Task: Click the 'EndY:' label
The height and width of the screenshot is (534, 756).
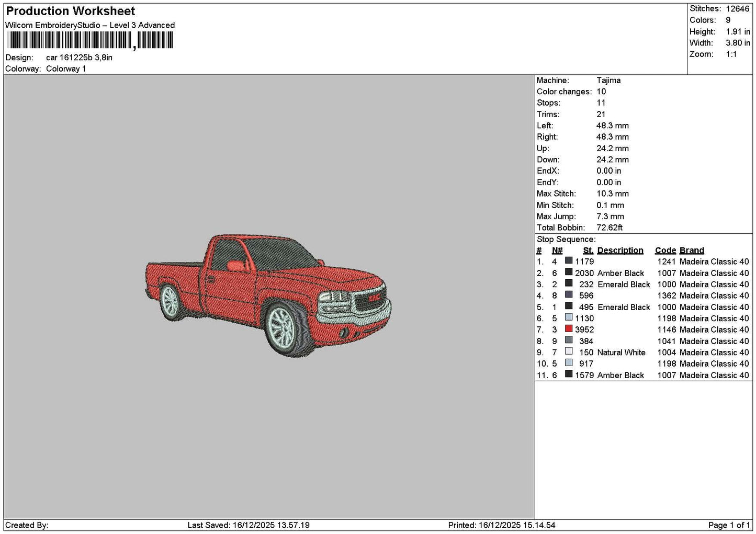Action: click(548, 183)
